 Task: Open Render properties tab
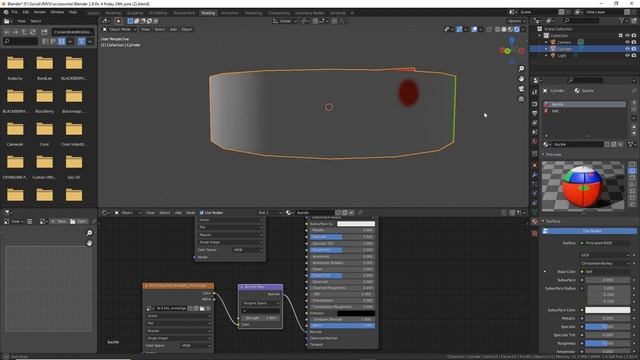click(535, 104)
